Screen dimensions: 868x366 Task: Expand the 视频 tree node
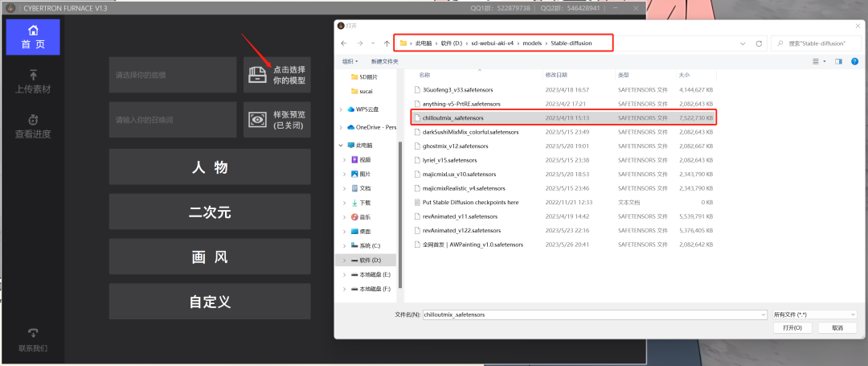[345, 159]
